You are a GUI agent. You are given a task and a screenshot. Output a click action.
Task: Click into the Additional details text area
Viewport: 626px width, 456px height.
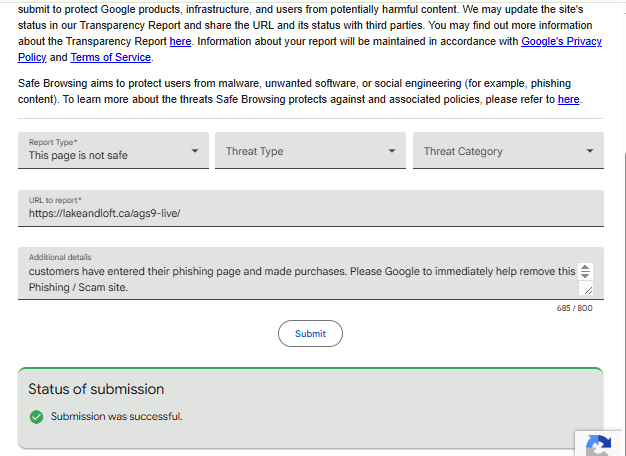coord(300,278)
